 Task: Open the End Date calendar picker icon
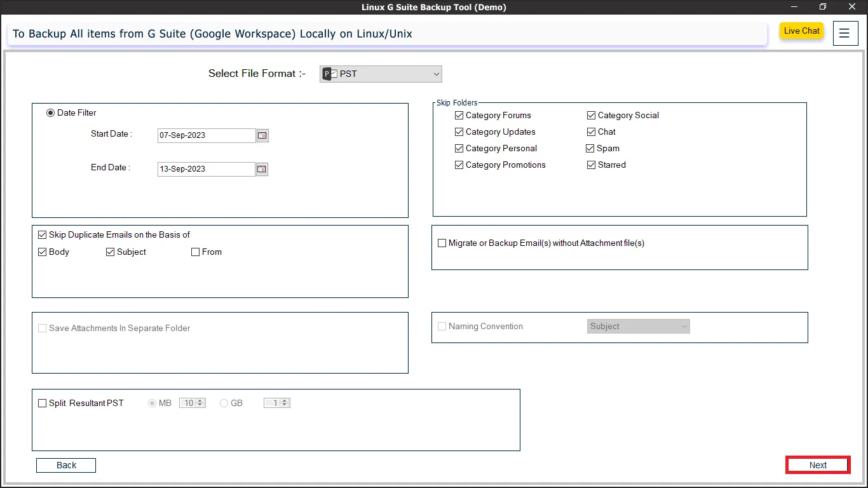(x=262, y=169)
